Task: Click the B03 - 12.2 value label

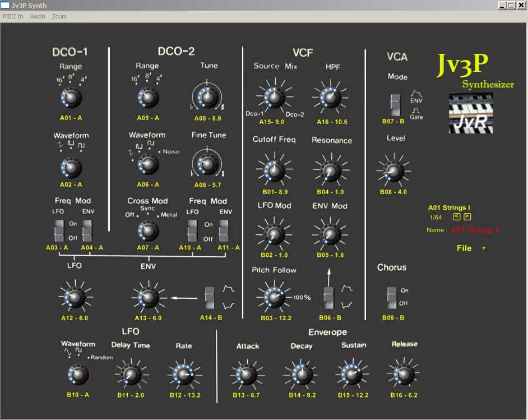Action: click(x=276, y=318)
